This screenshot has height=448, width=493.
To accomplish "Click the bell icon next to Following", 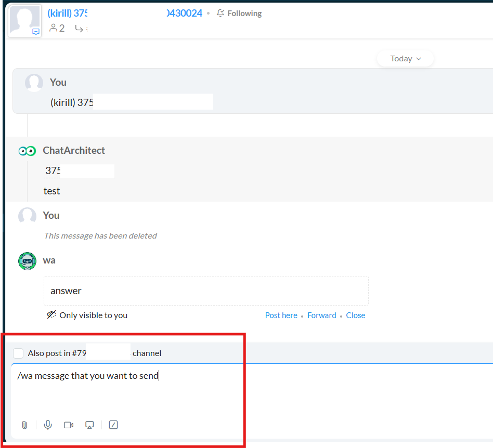I will [x=221, y=13].
